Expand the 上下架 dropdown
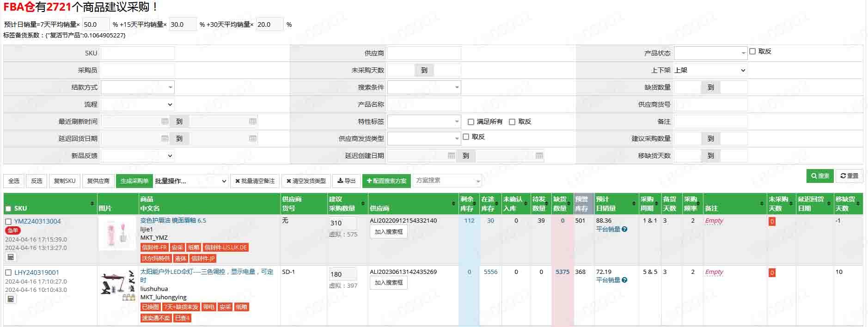 click(x=710, y=70)
